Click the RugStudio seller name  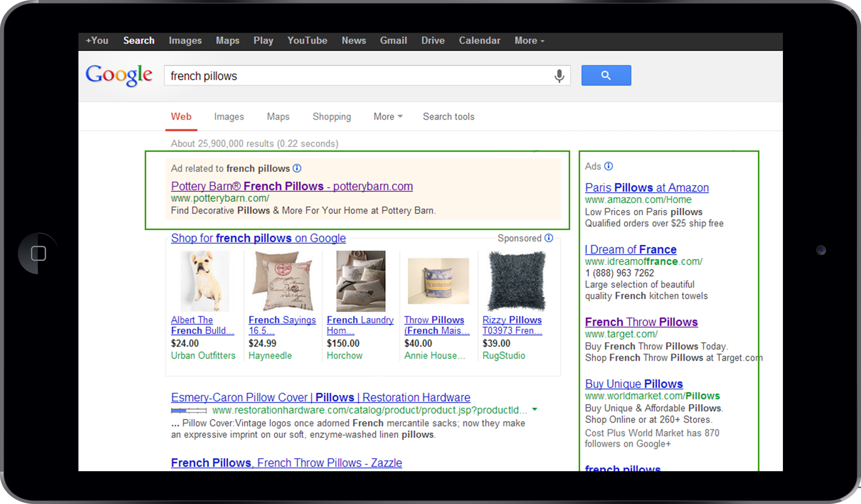[x=504, y=355]
